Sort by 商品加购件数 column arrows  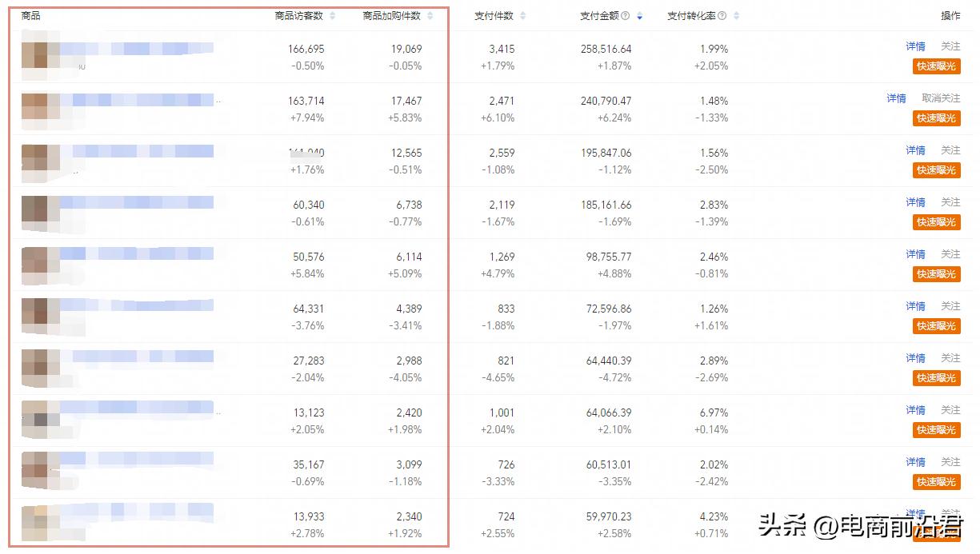tap(430, 16)
